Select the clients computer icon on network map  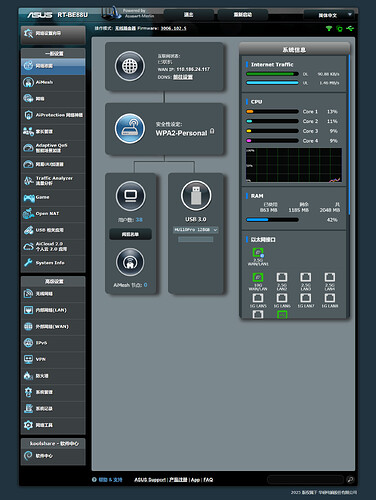point(130,196)
